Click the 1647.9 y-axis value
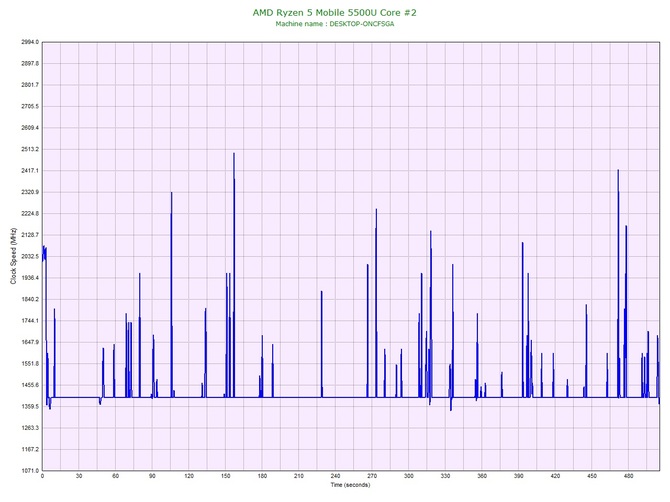The height and width of the screenshot is (502, 670). (30, 342)
